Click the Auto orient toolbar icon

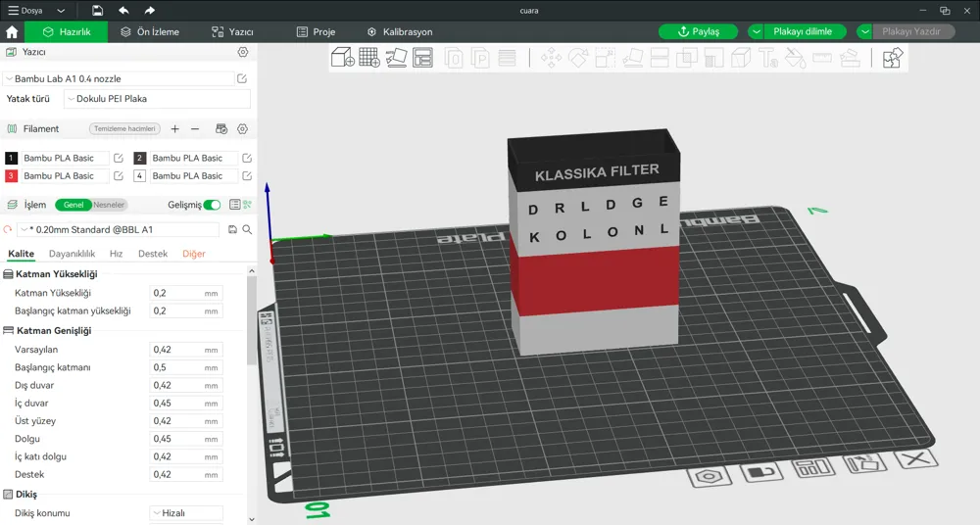[x=396, y=58]
